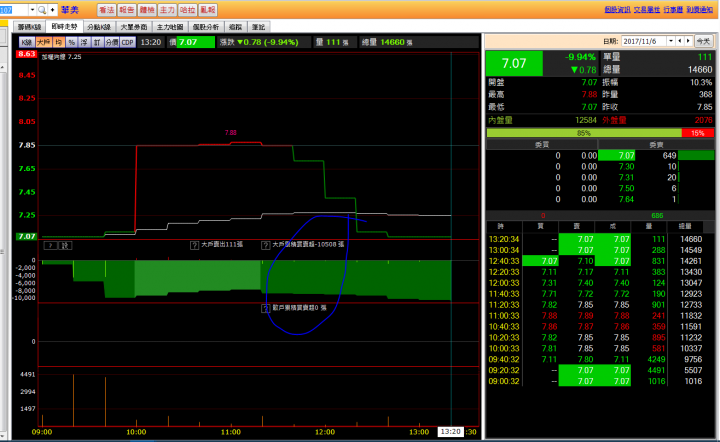The width and height of the screenshot is (720, 442).
Task: Toggle the 均 average line button
Action: (59, 42)
